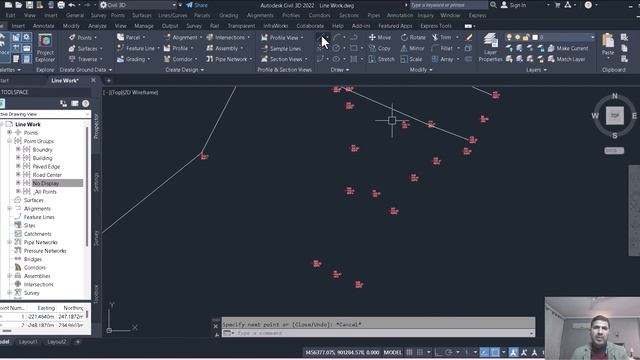
Task: Click the keyword search field
Action: [x=448, y=5]
